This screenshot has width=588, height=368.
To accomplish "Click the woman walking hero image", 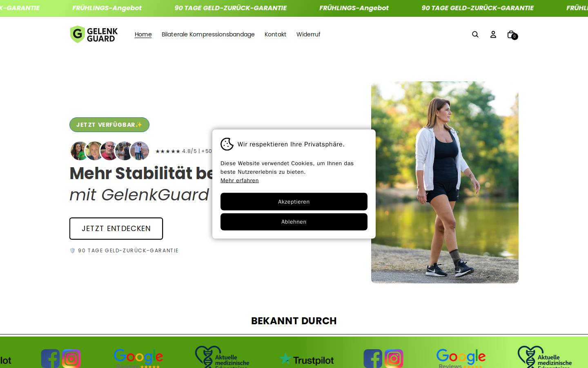I will [445, 182].
